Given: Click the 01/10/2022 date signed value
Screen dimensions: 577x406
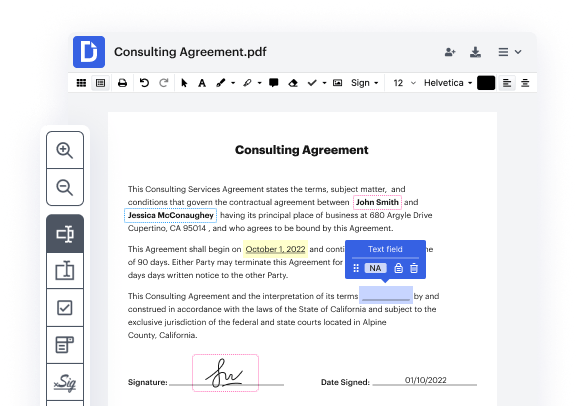Looking at the screenshot, I should point(425,380).
